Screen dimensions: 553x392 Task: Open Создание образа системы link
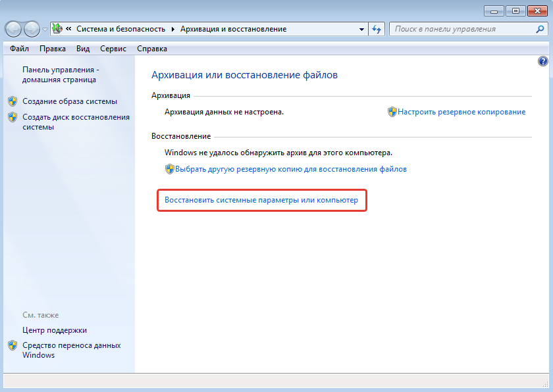70,101
